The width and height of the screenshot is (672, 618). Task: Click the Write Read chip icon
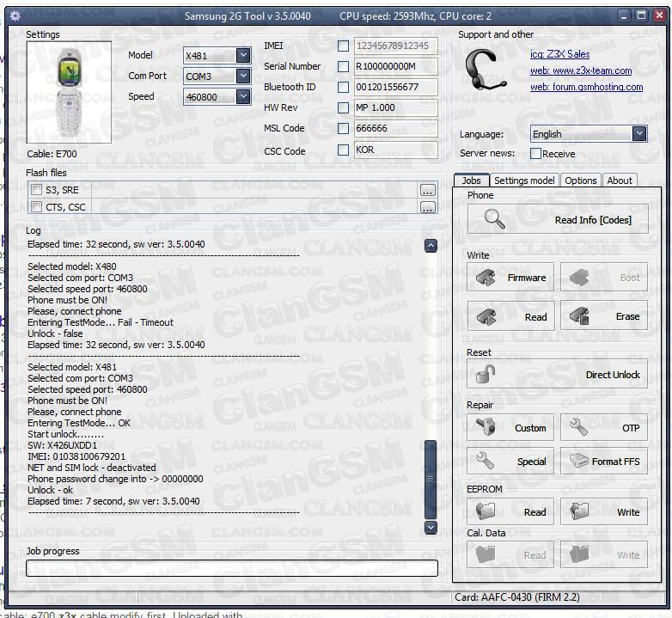point(486,316)
